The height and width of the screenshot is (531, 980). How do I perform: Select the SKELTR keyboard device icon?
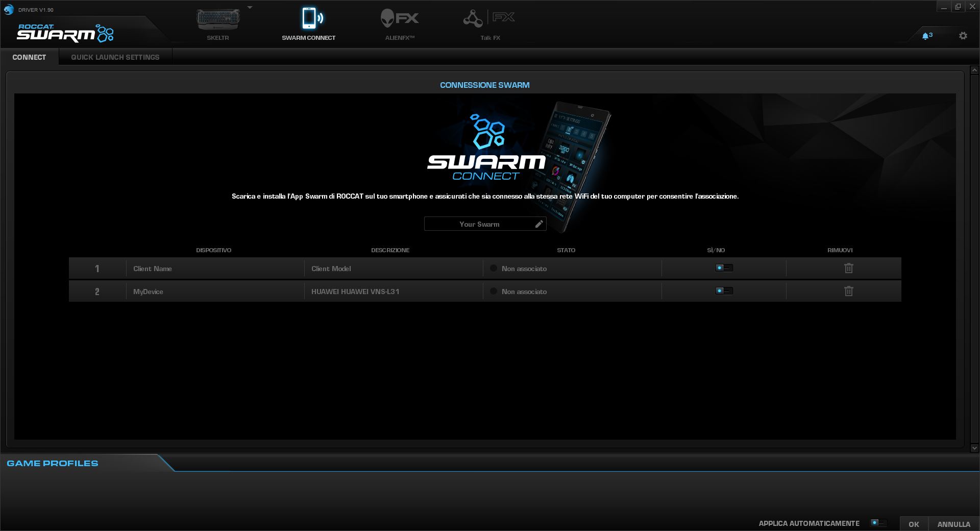[218, 20]
